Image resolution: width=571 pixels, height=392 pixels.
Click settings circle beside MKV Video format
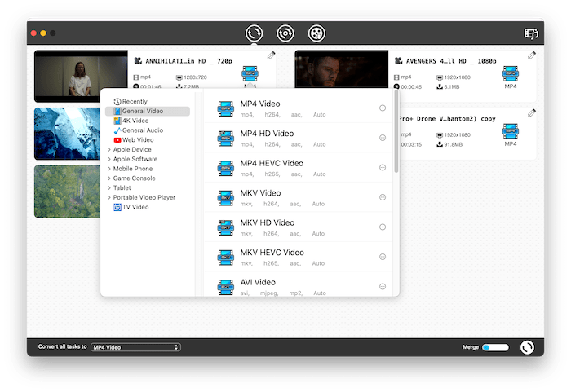tap(383, 197)
